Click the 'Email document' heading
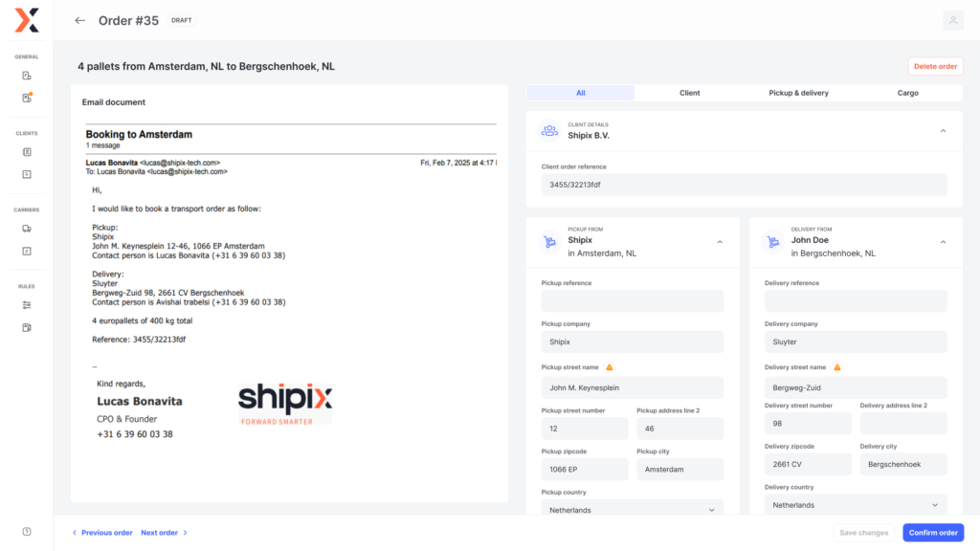Viewport: 980px width, 551px height. 114,102
